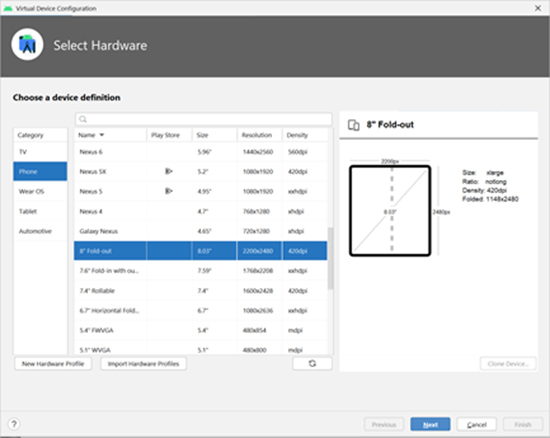
Task: Click the search magnifier icon in the search field
Action: coord(83,119)
